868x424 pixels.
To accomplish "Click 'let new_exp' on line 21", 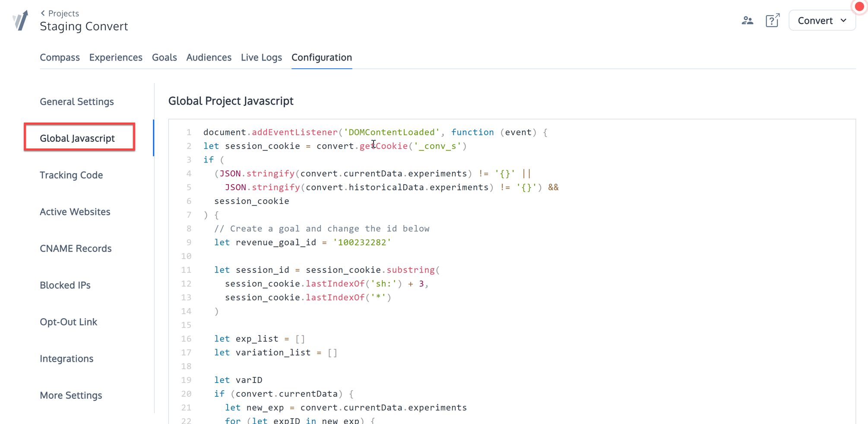I will pyautogui.click(x=254, y=408).
